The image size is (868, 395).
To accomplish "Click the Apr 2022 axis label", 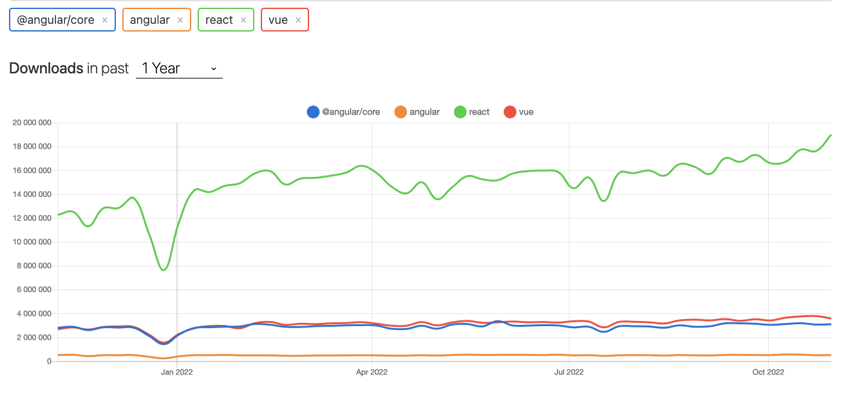I will coord(371,372).
